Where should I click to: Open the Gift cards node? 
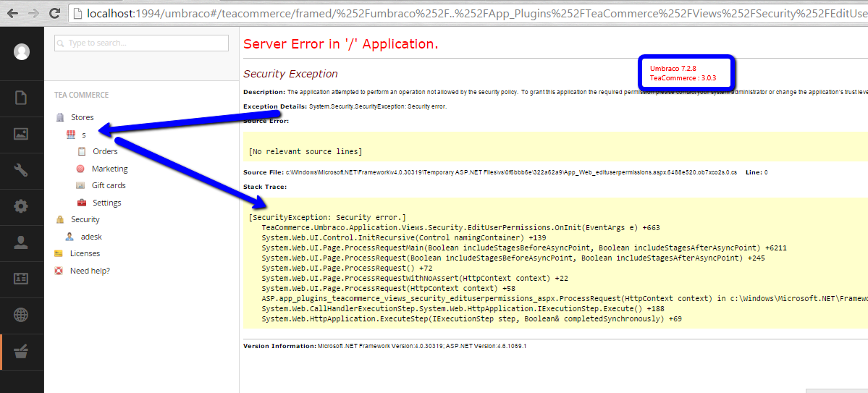(x=109, y=185)
